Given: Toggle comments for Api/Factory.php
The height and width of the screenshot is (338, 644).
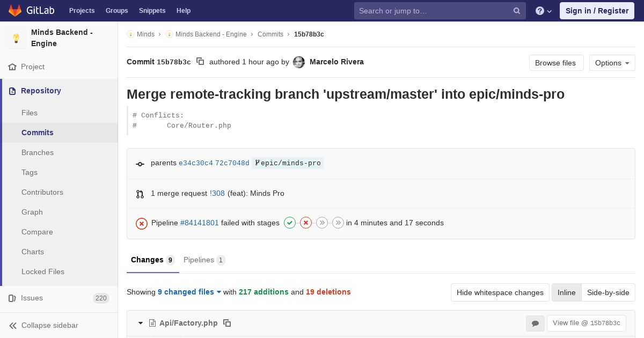Looking at the screenshot, I should tap(535, 323).
